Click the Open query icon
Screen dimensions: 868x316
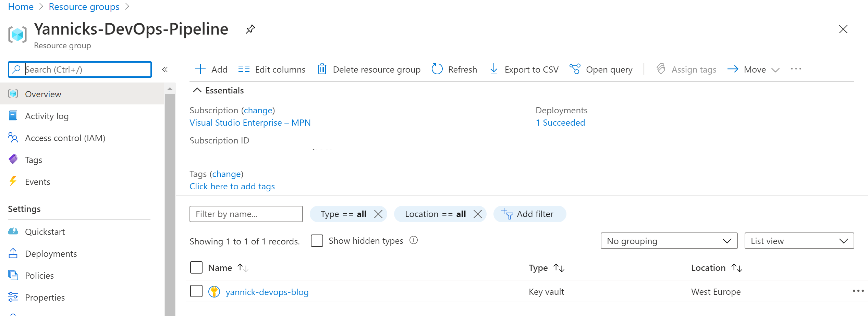click(575, 69)
